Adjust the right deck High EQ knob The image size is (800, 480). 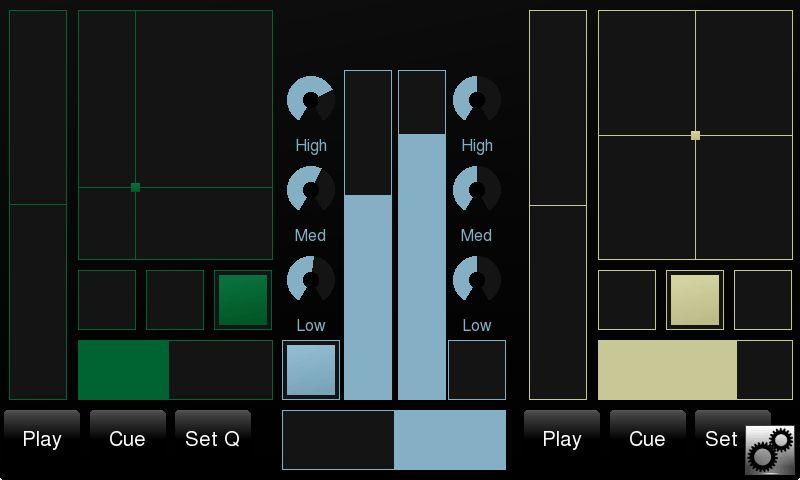click(477, 99)
